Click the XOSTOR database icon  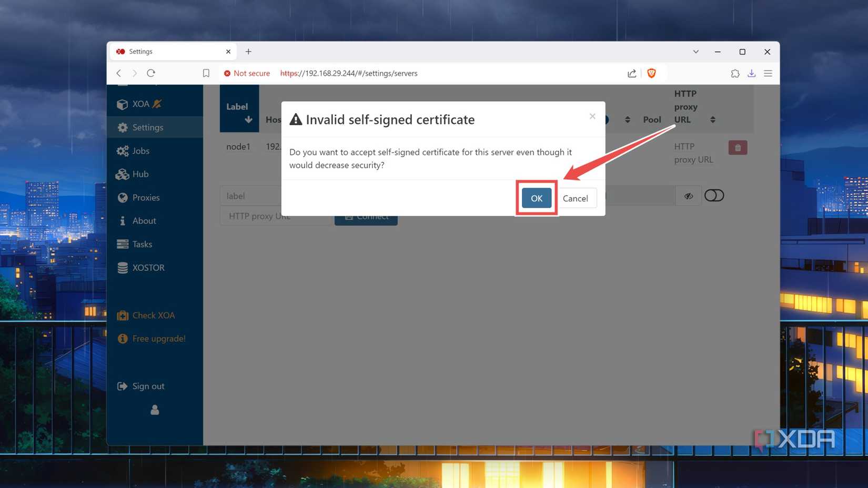tap(123, 268)
